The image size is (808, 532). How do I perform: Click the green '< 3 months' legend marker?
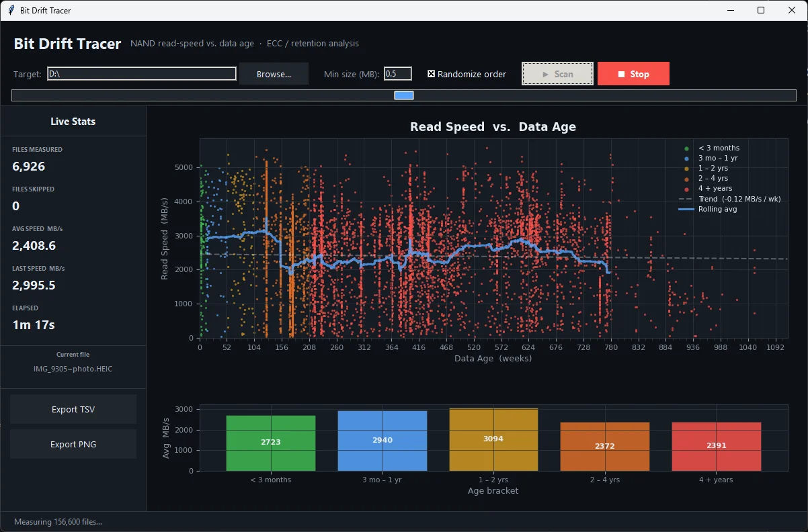[686, 148]
